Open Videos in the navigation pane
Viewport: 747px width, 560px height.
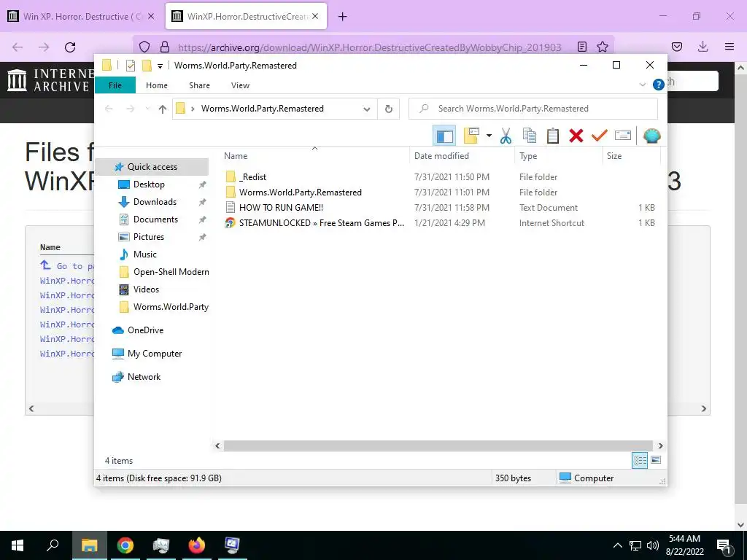pyautogui.click(x=146, y=289)
